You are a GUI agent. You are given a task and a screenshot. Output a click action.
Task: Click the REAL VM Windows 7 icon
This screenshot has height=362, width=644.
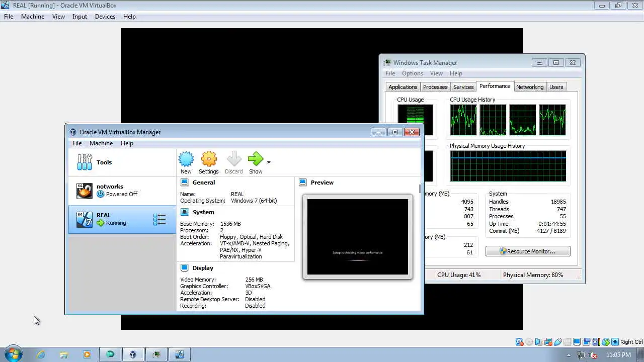(x=85, y=219)
